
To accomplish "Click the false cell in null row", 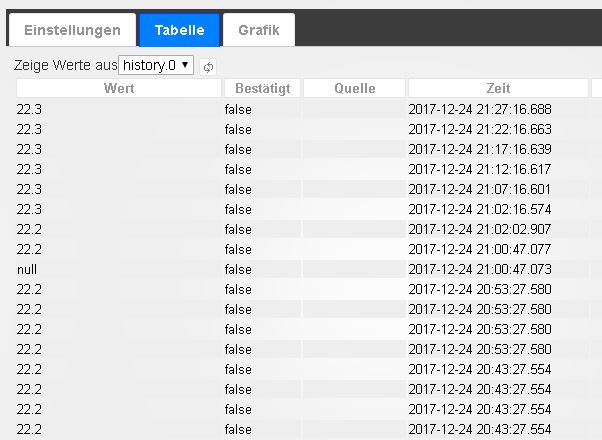I will [x=238, y=269].
